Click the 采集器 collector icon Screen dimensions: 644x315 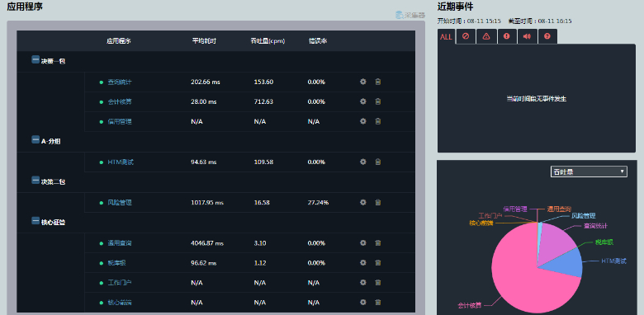410,15
